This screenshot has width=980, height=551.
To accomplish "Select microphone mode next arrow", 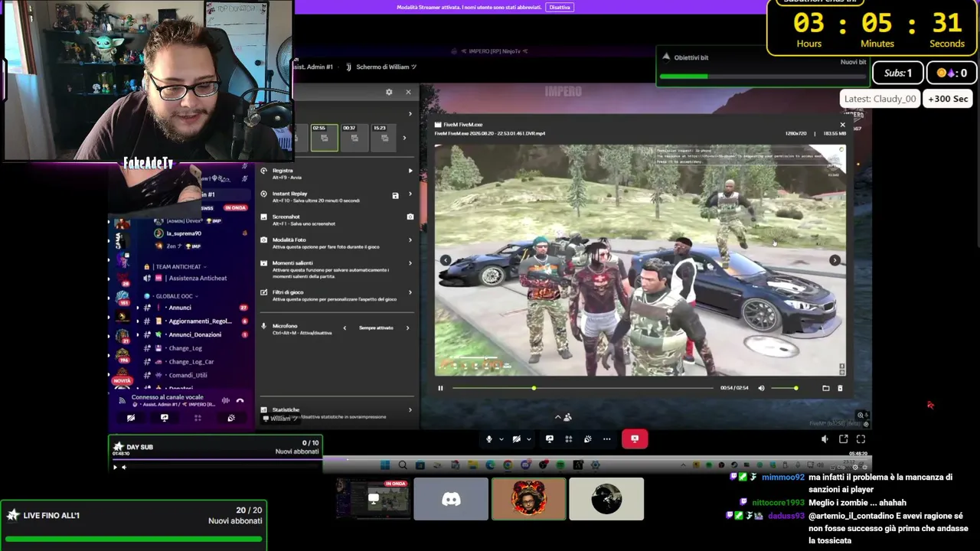I will [407, 328].
